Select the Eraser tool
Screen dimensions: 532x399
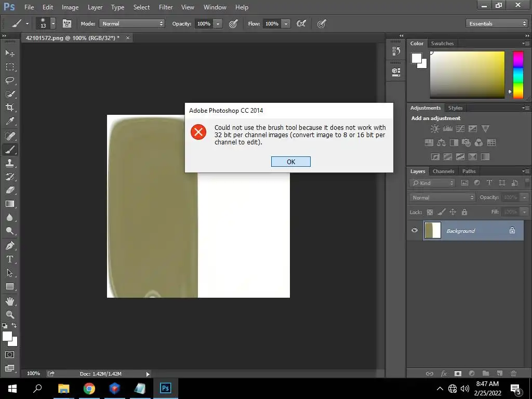pos(10,190)
